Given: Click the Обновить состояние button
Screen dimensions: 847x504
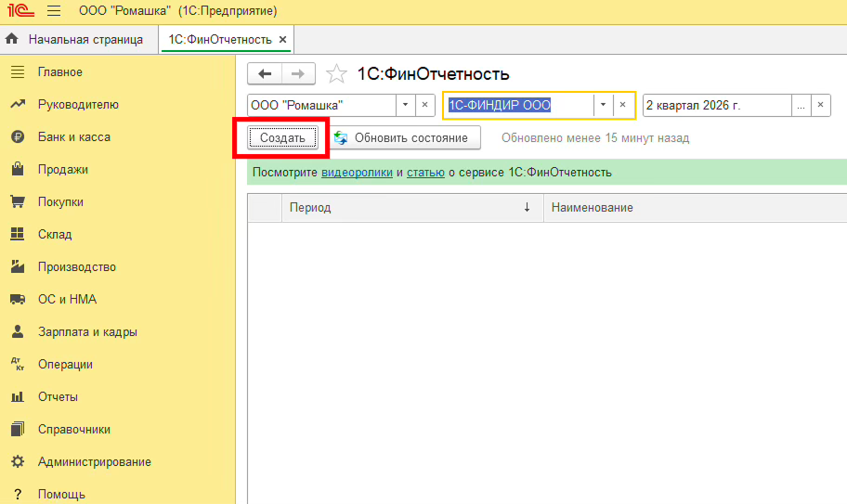Looking at the screenshot, I should click(x=405, y=138).
